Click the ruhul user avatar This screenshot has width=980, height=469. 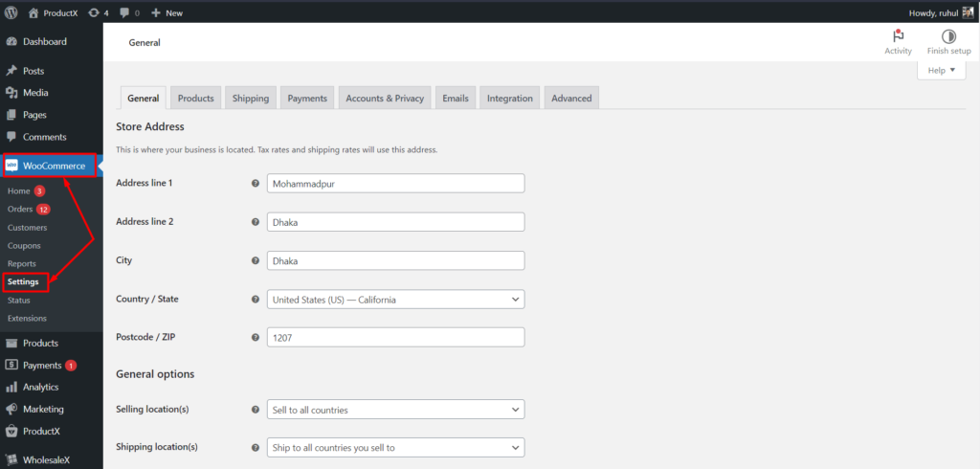(x=968, y=12)
